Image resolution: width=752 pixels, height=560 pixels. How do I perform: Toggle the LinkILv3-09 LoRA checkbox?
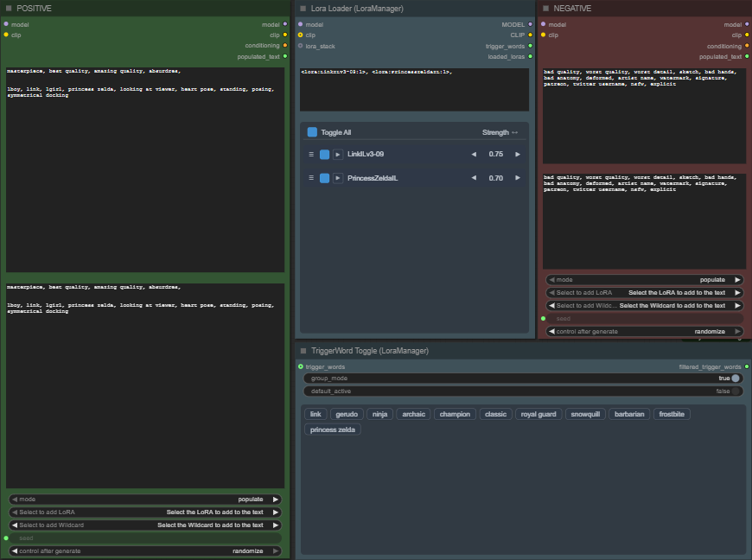pos(324,155)
